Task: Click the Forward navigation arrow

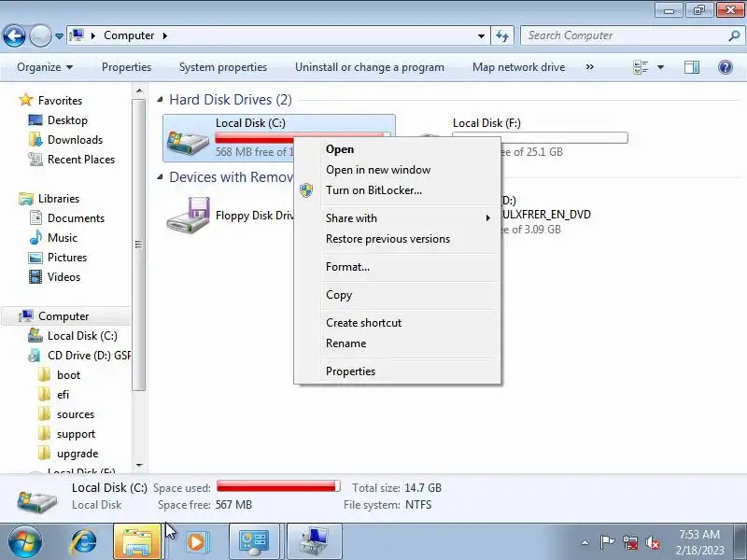Action: point(40,35)
